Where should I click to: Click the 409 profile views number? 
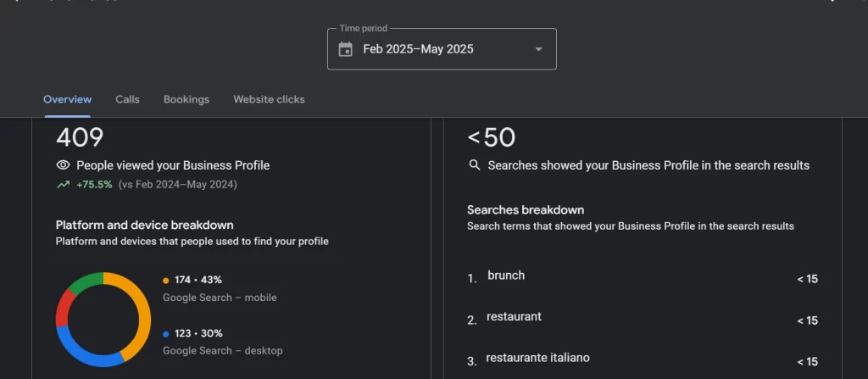click(x=80, y=137)
